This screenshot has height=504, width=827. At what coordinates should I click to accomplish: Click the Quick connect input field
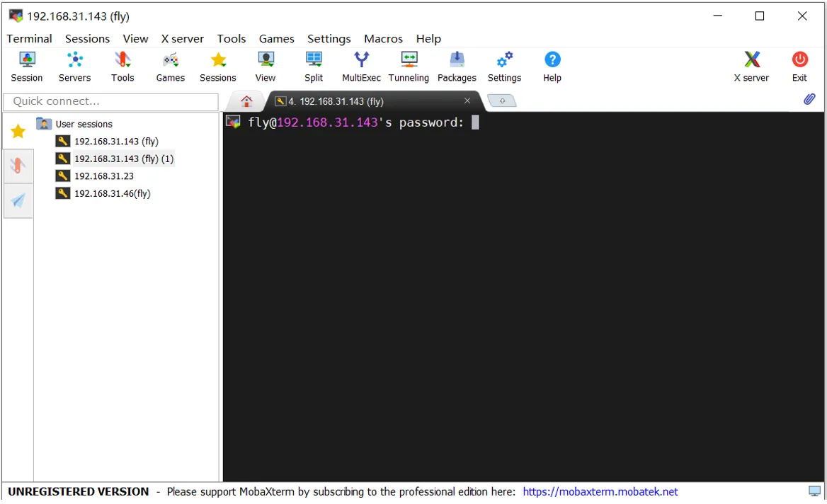click(110, 102)
